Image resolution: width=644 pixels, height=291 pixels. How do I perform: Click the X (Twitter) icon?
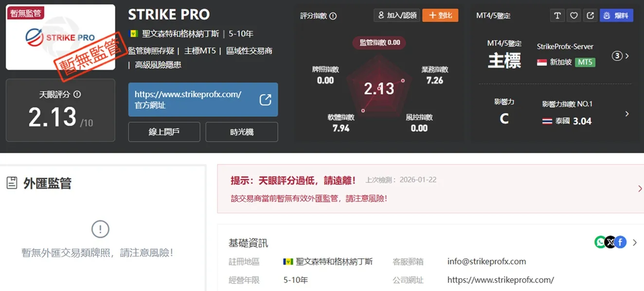(610, 242)
